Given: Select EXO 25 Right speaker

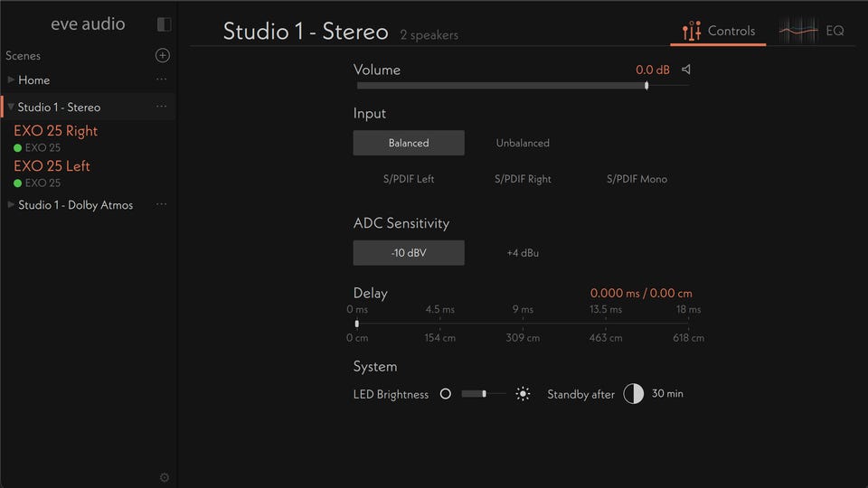Looking at the screenshot, I should 55,131.
